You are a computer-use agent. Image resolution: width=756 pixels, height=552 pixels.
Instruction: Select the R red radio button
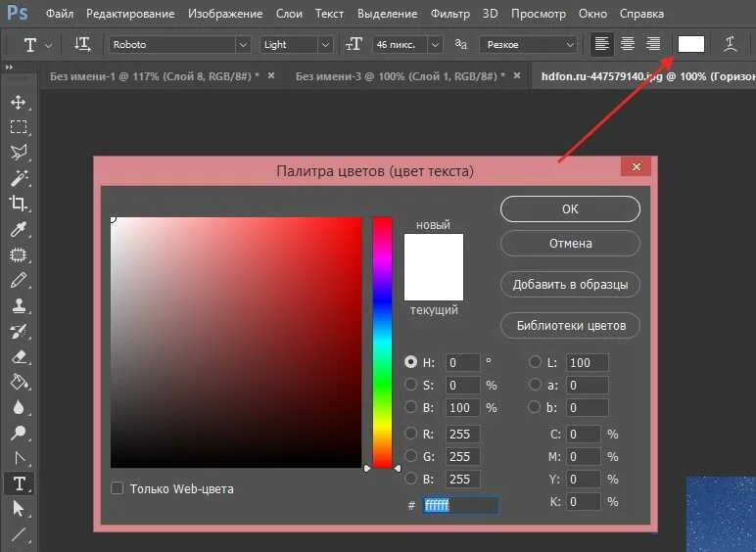(x=410, y=434)
